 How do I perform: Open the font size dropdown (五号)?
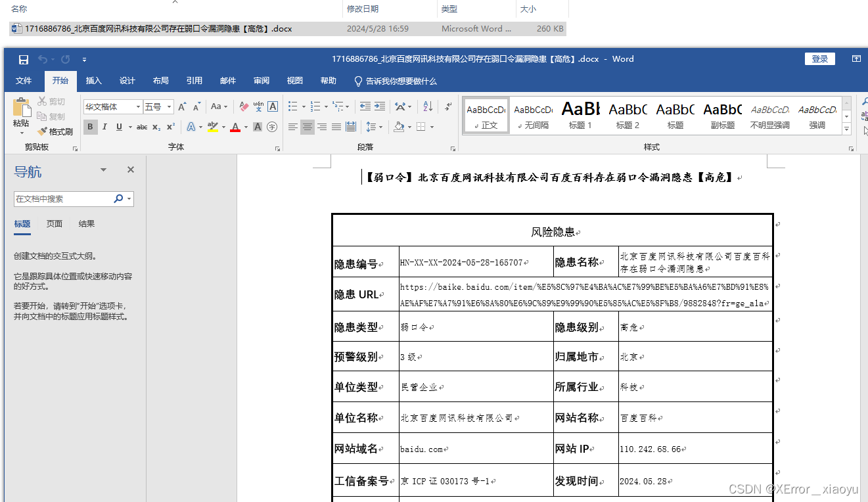click(x=170, y=106)
